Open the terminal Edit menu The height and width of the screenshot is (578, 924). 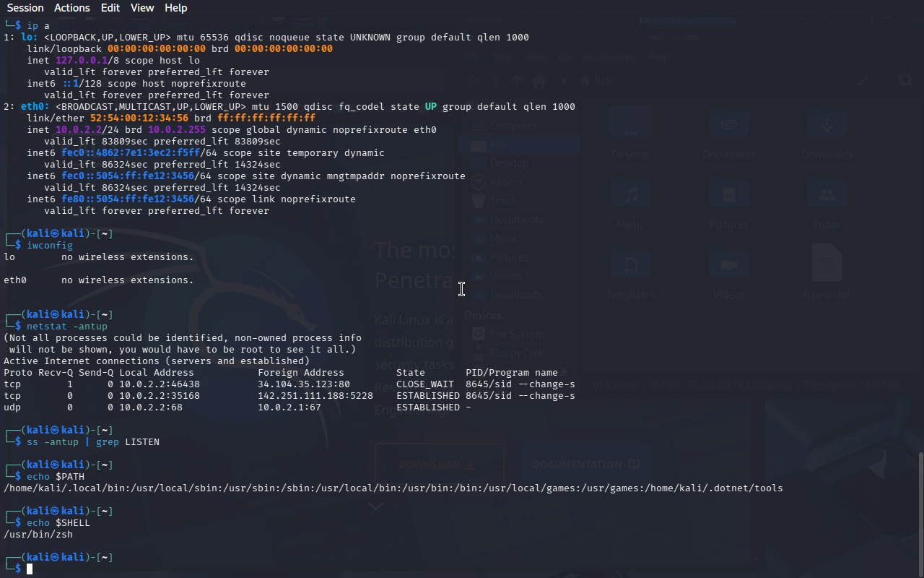[x=110, y=8]
